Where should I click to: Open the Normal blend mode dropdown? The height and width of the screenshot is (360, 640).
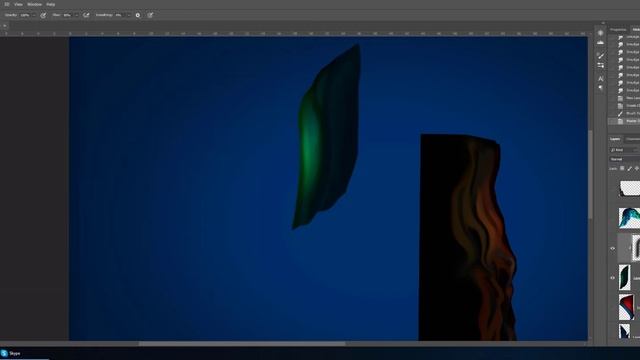point(624,159)
